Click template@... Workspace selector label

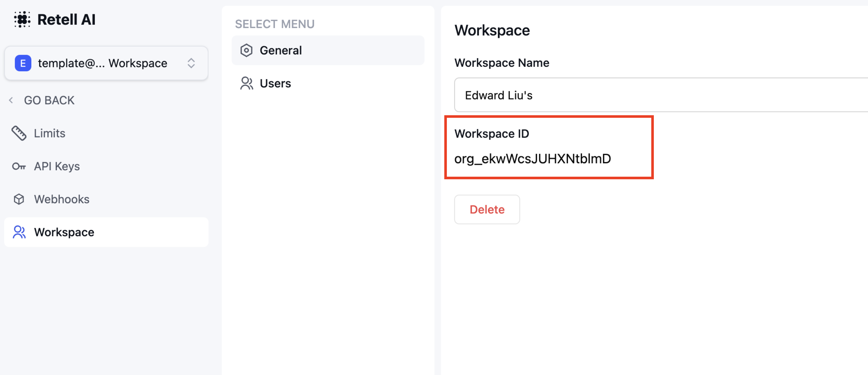tap(102, 63)
